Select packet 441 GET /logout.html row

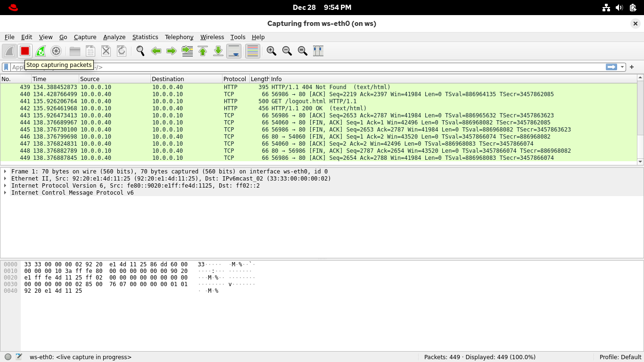pyautogui.click(x=314, y=101)
